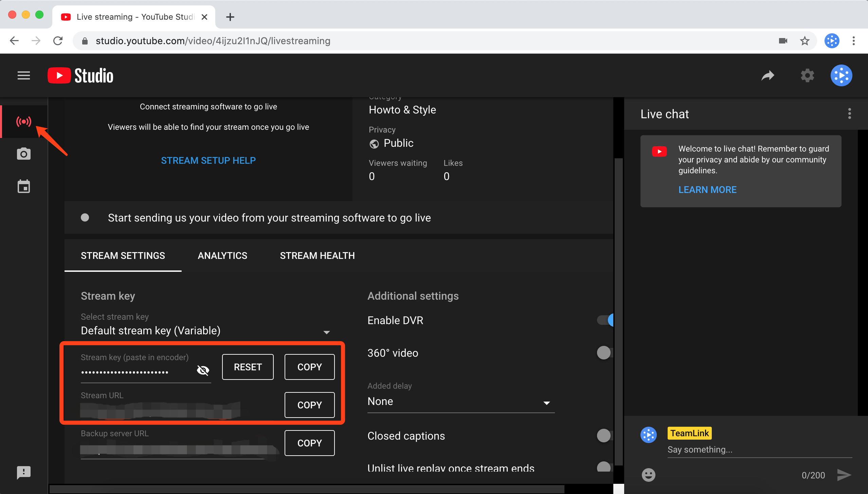The width and height of the screenshot is (868, 494).
Task: Open the emoji picker in live chat
Action: (x=648, y=475)
